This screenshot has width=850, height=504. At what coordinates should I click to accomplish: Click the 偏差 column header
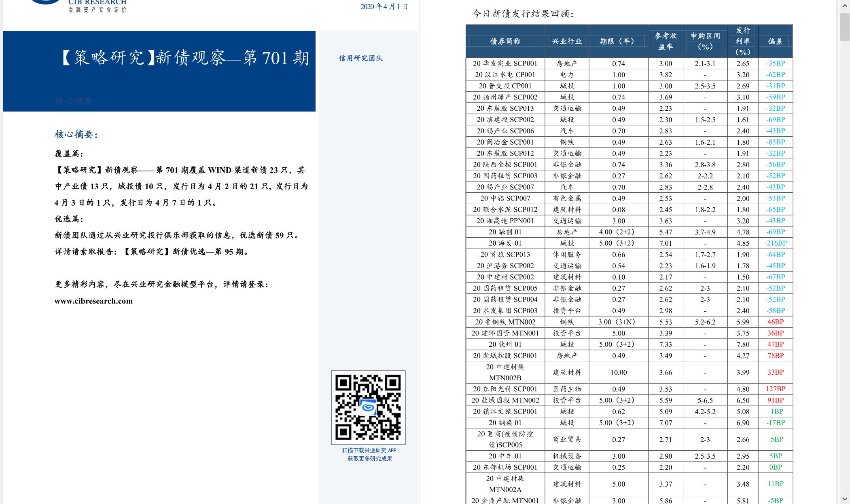[x=775, y=41]
